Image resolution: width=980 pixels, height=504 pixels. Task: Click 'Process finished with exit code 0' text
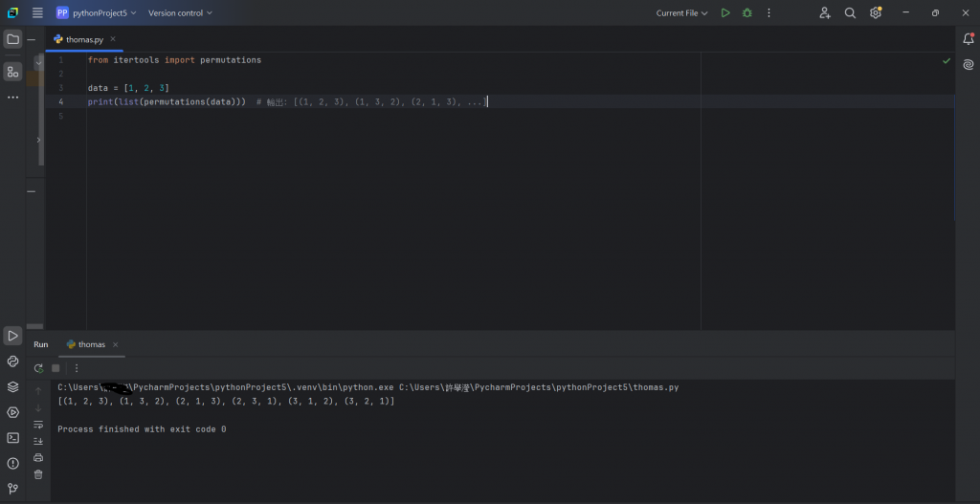pyautogui.click(x=142, y=429)
